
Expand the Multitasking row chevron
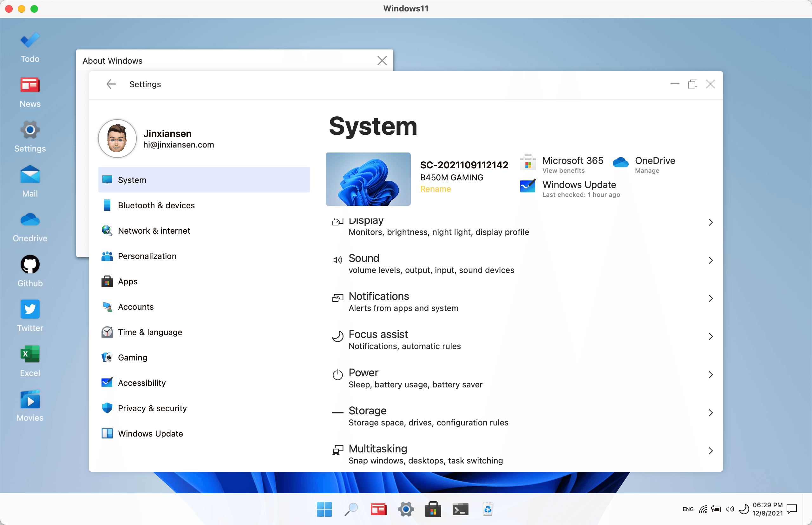coord(711,451)
